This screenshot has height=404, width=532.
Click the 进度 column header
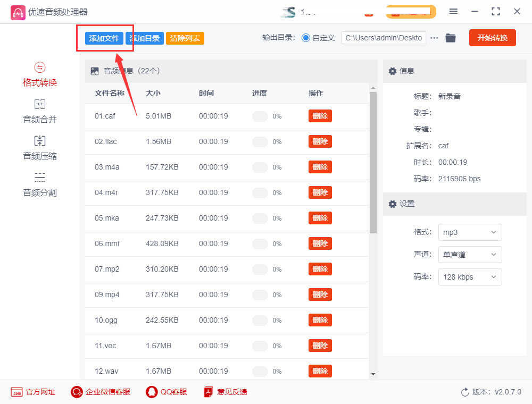click(259, 93)
